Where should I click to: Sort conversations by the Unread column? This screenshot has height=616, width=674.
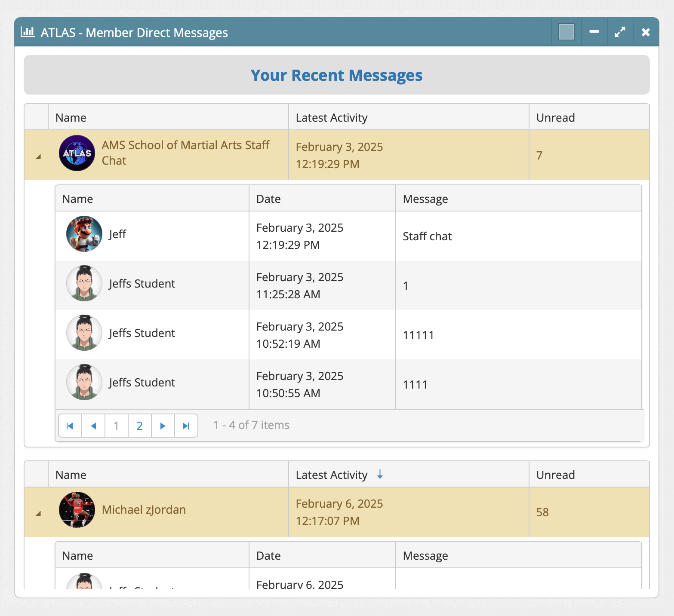555,117
